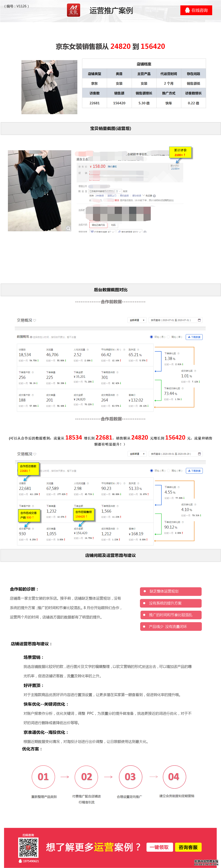Select the 请选正确尺码 size option
221x868 pixels.
(98, 225)
